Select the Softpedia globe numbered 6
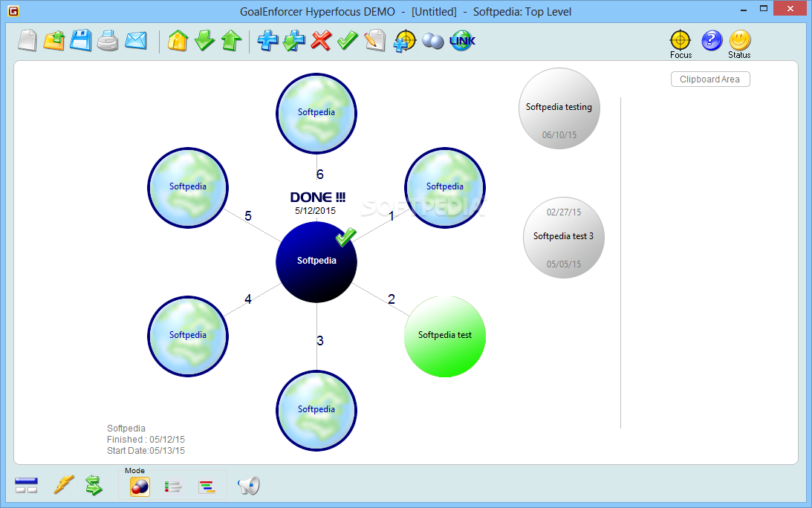The image size is (812, 508). [x=316, y=114]
